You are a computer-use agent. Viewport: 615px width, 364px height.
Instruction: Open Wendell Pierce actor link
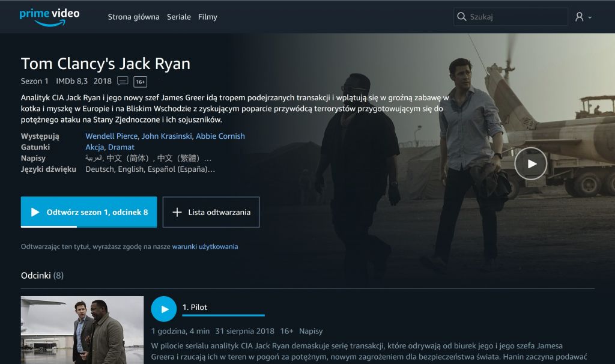pyautogui.click(x=111, y=136)
